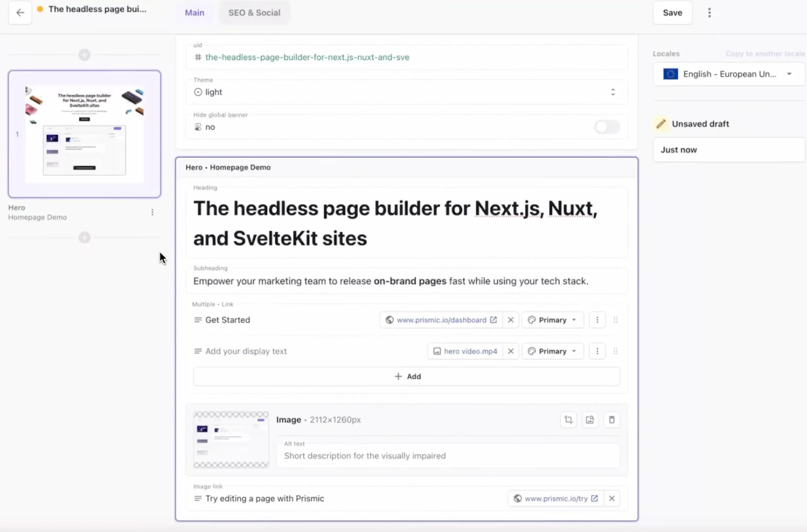Click Copy to another locale
This screenshot has width=807, height=532.
[765, 54]
